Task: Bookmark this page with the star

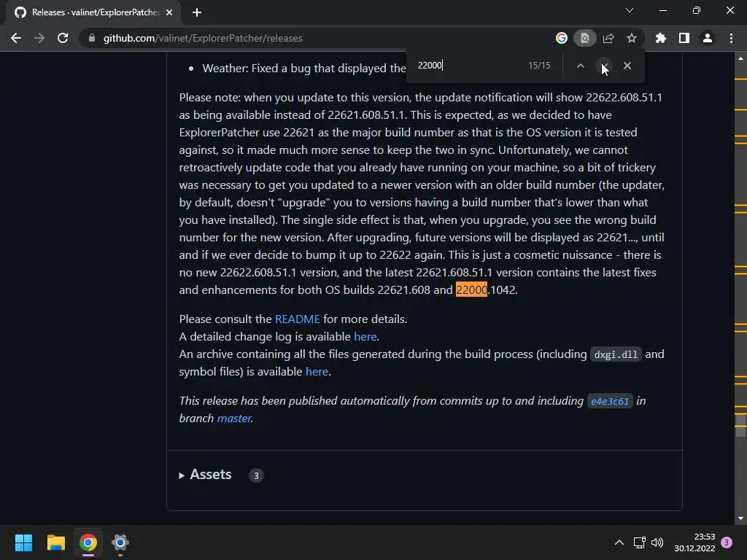Action: tap(632, 38)
